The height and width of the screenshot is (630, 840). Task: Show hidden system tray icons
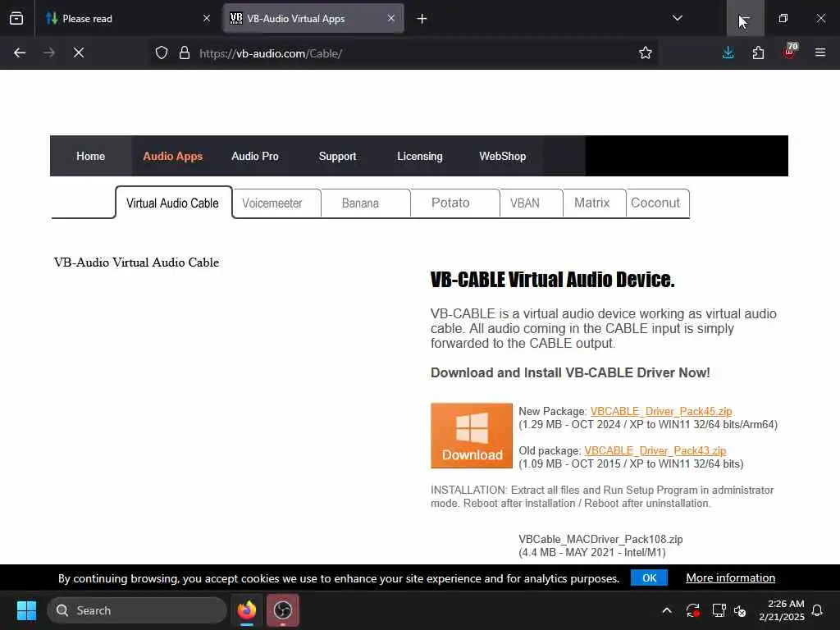pos(667,610)
